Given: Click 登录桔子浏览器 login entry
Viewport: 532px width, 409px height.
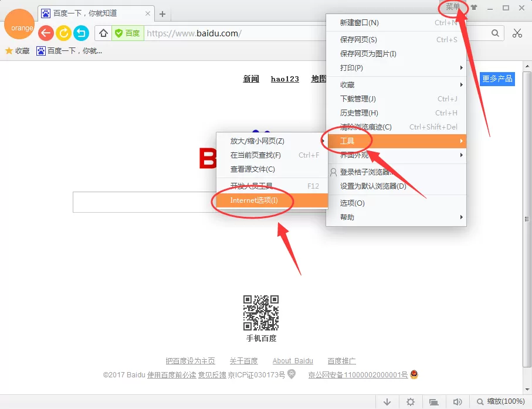Looking at the screenshot, I should click(397, 172).
